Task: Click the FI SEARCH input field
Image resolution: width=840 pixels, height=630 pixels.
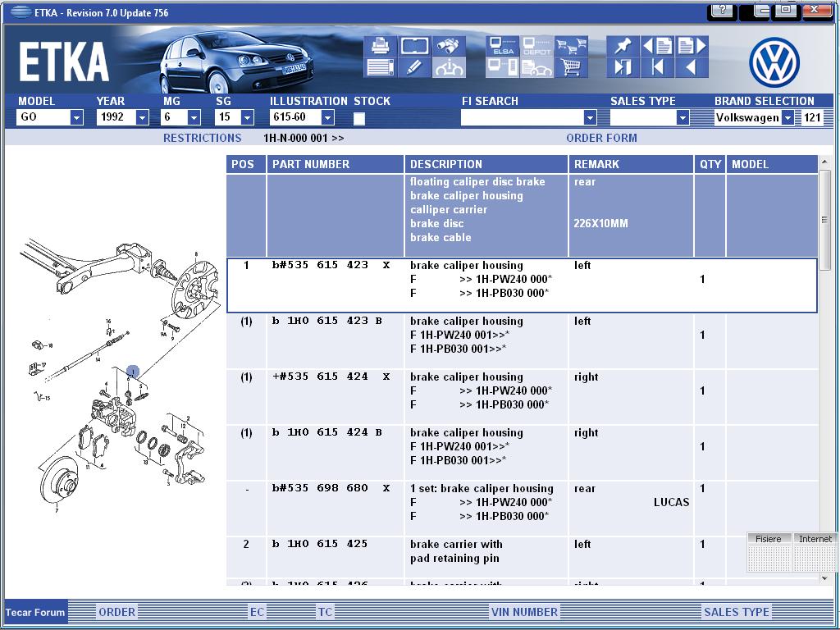Action: [x=523, y=117]
